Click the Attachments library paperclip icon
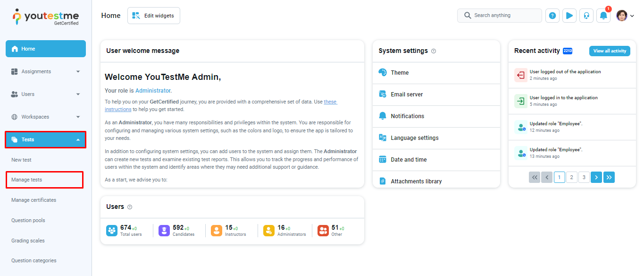644x276 pixels. tap(383, 181)
